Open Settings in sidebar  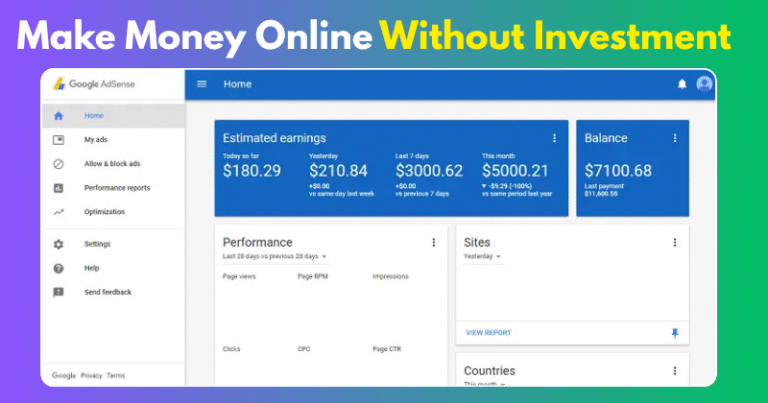point(97,244)
